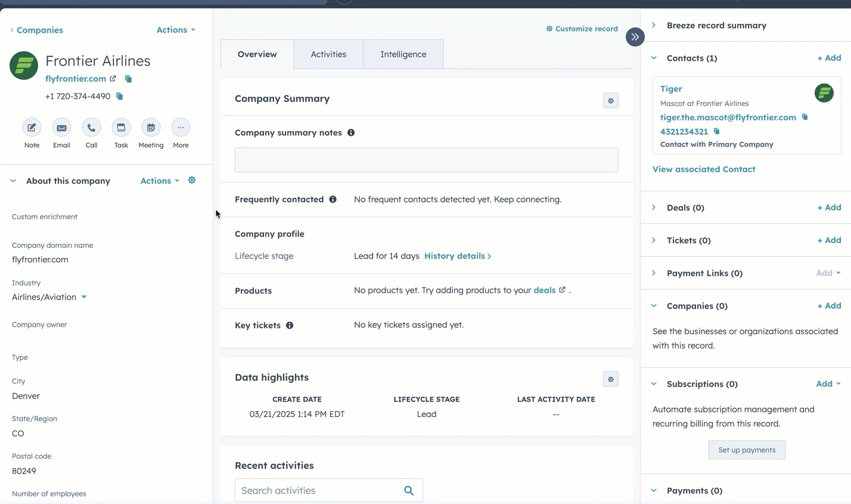Viewport: 851px width, 504px height.
Task: Open Data highlights card settings gear
Action: click(611, 379)
